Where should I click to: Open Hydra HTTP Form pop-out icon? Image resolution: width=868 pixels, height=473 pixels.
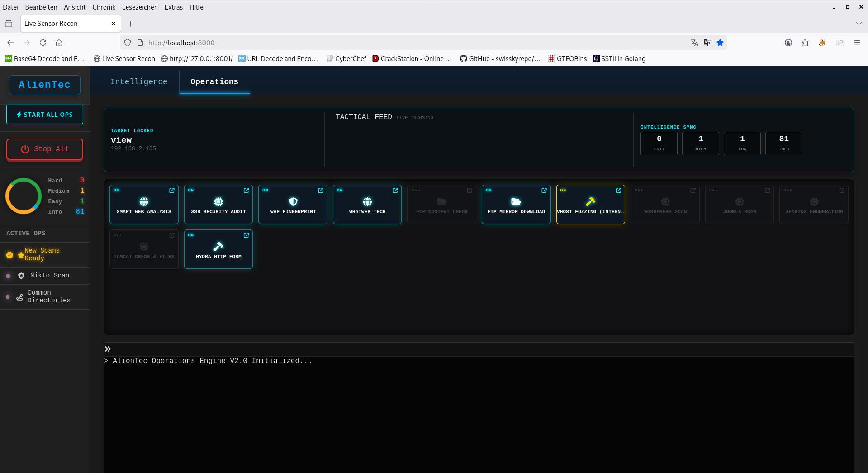pyautogui.click(x=246, y=235)
